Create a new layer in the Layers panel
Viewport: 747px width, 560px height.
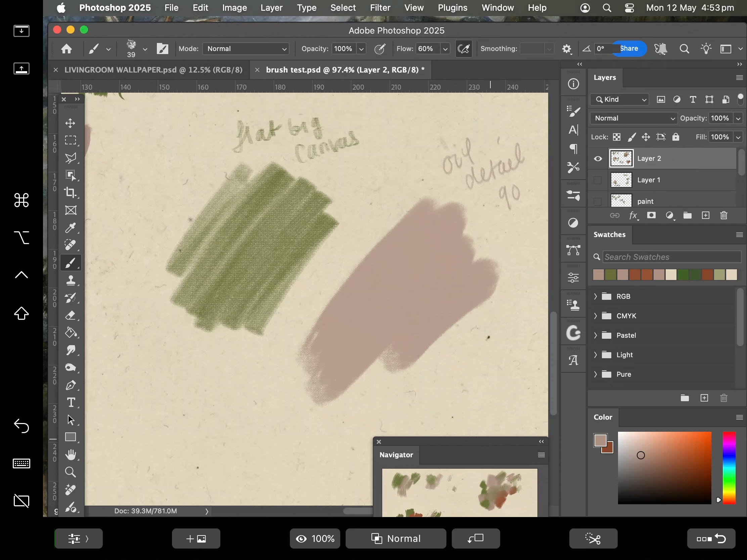705,216
